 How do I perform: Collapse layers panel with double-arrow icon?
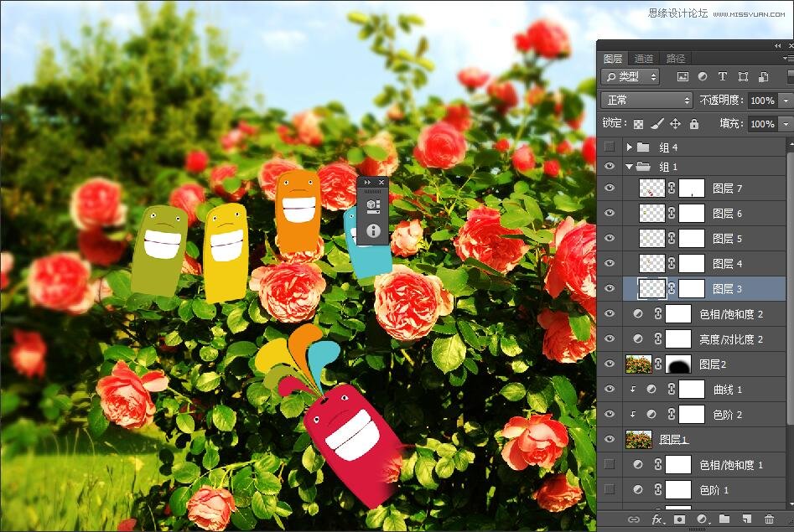click(778, 45)
